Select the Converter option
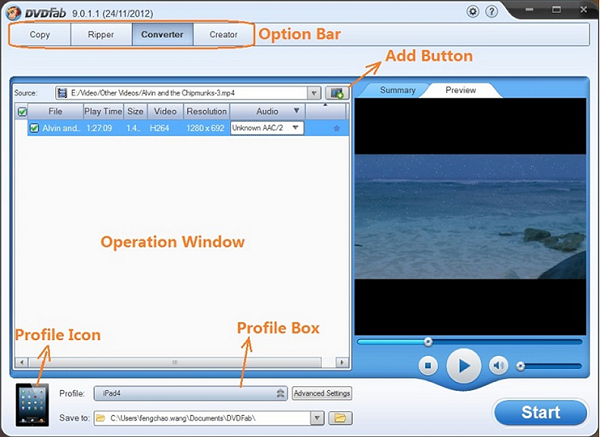Image resolution: width=600 pixels, height=437 pixels. pos(162,34)
